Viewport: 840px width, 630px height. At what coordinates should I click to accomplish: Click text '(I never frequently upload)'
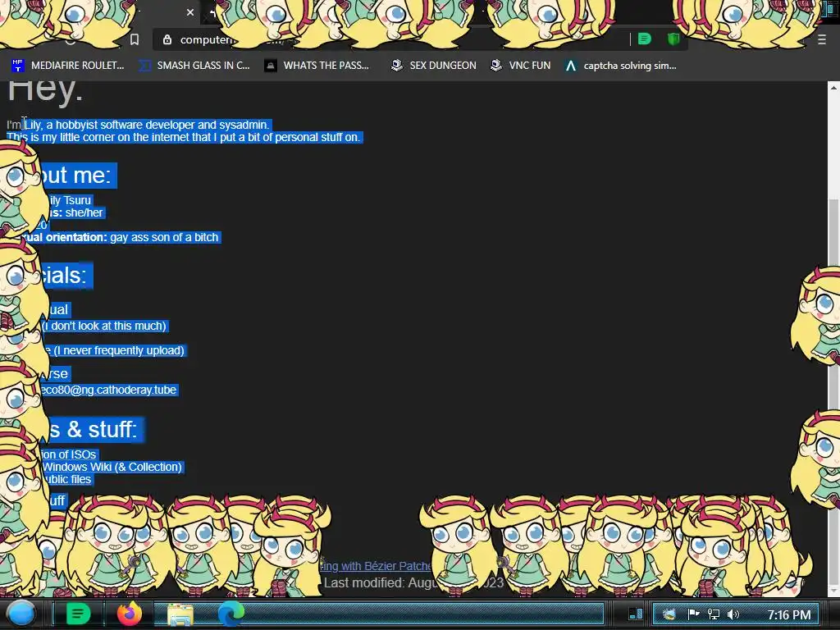click(x=119, y=350)
